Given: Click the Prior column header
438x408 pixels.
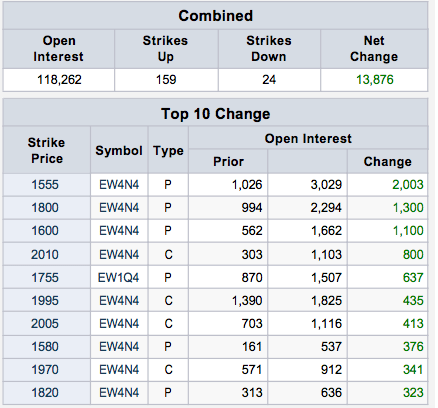Looking at the screenshot, I should [x=228, y=162].
